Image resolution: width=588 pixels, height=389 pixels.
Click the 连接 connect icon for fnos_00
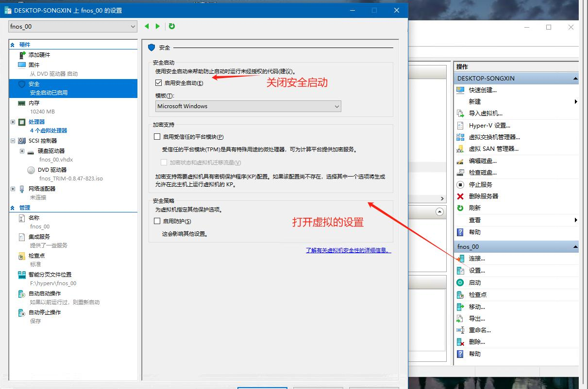pos(460,259)
